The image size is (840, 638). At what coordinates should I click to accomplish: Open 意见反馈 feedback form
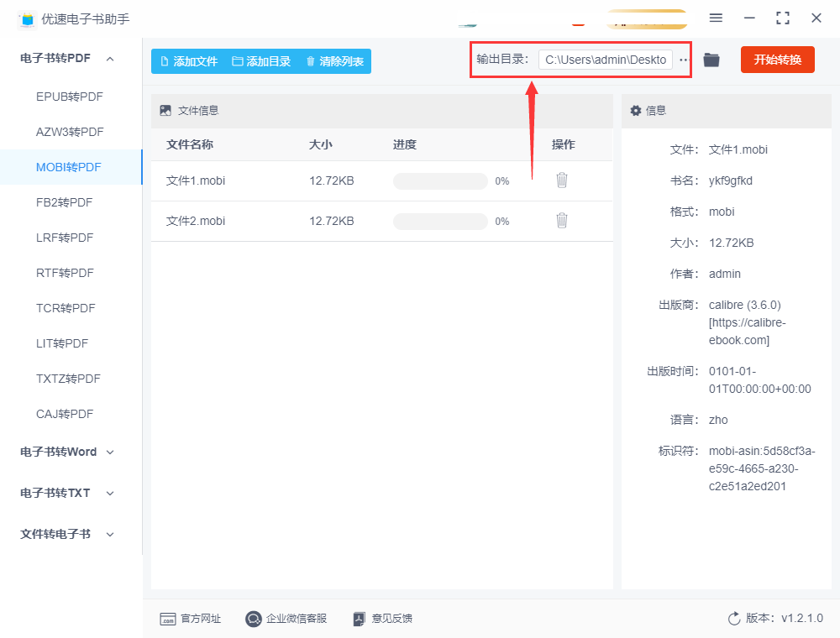pos(383,619)
